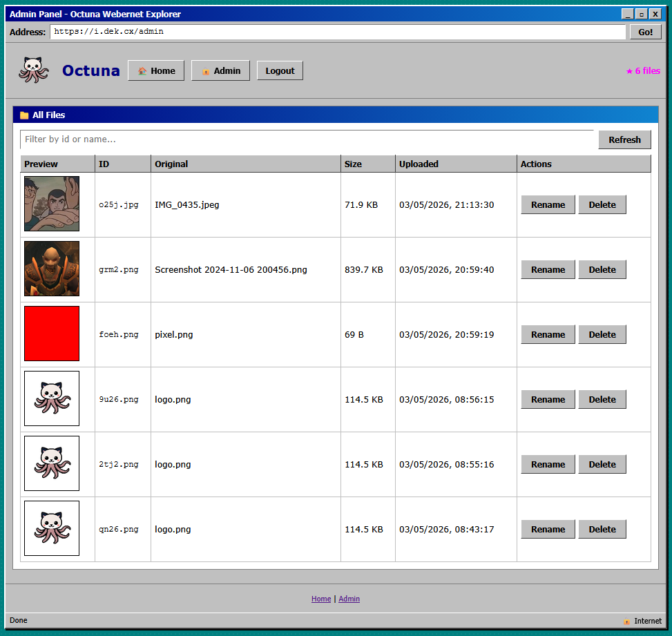This screenshot has width=672, height=636.
Task: Click the Octuna octopus-cat logo
Action: tap(34, 70)
